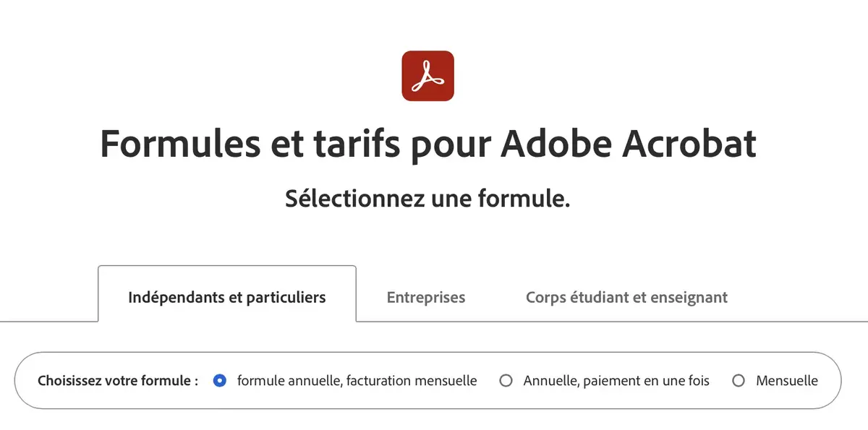Click the "Sélectionnez une formule" subtitle
This screenshot has height=430, width=868.
(428, 197)
